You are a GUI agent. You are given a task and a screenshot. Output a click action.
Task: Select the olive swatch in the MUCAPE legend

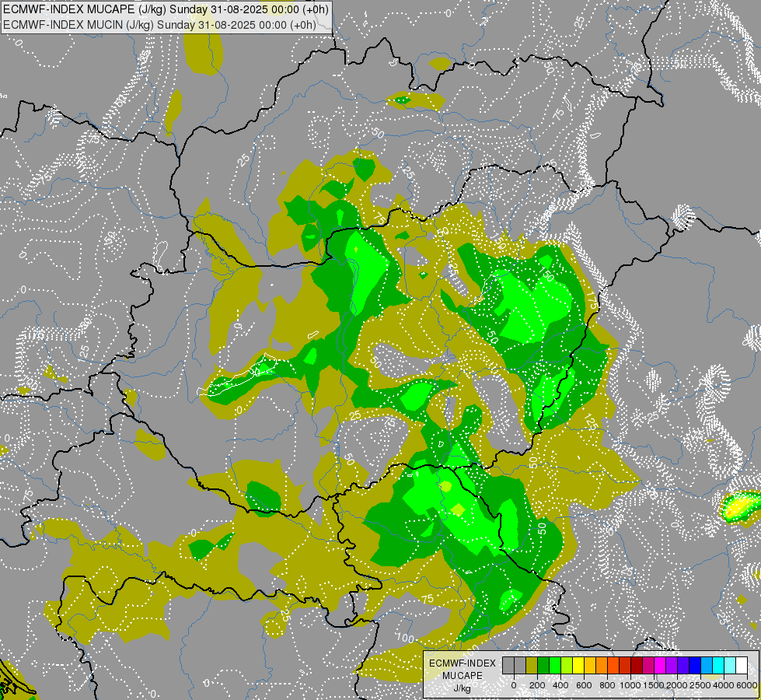pos(532,665)
